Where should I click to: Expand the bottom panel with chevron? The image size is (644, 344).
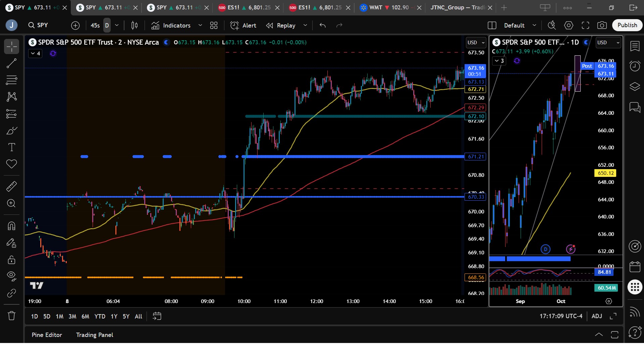click(599, 335)
